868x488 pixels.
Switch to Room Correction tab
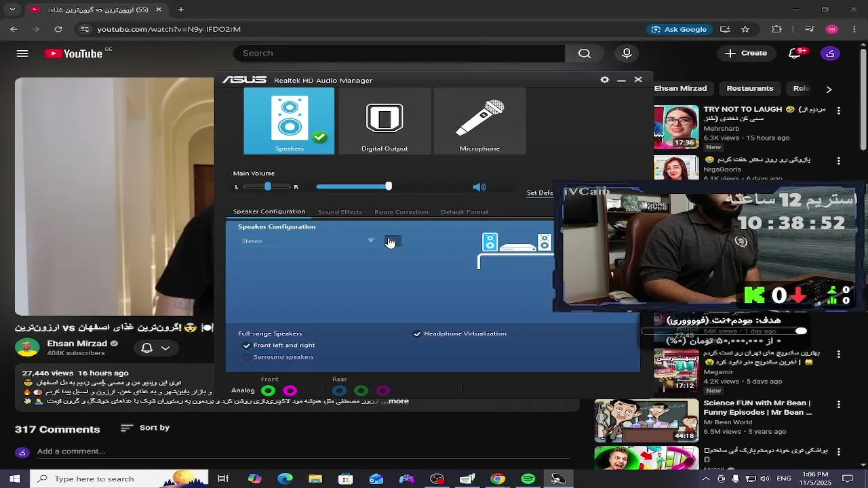pyautogui.click(x=401, y=211)
